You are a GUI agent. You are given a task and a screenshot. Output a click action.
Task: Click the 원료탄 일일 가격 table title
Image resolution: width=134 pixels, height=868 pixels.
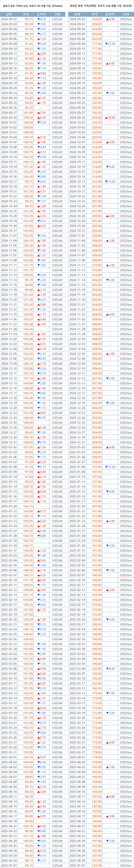point(101,6)
